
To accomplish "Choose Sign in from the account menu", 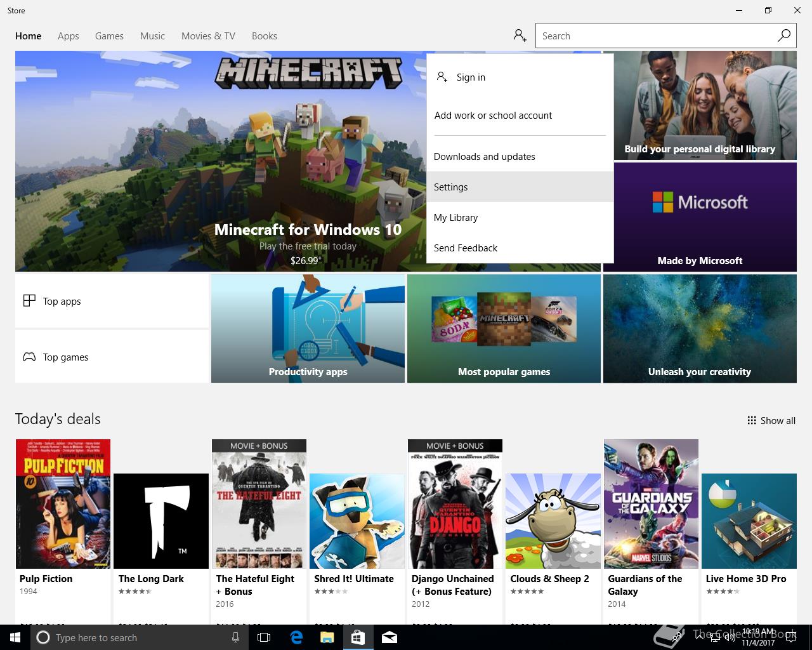I will pos(520,77).
